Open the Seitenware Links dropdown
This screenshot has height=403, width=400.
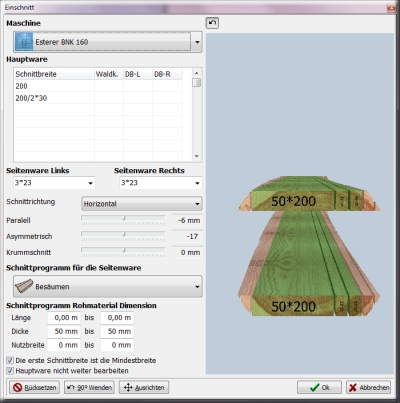coord(90,183)
